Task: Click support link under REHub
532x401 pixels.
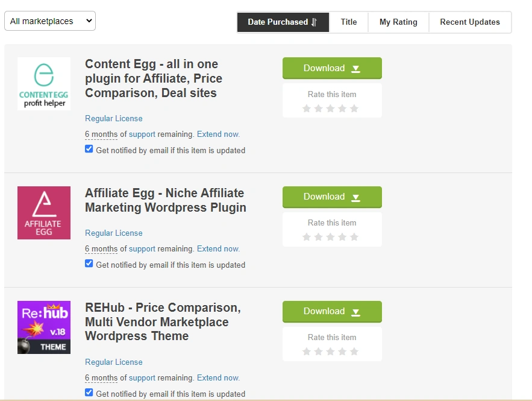Action: (142, 378)
